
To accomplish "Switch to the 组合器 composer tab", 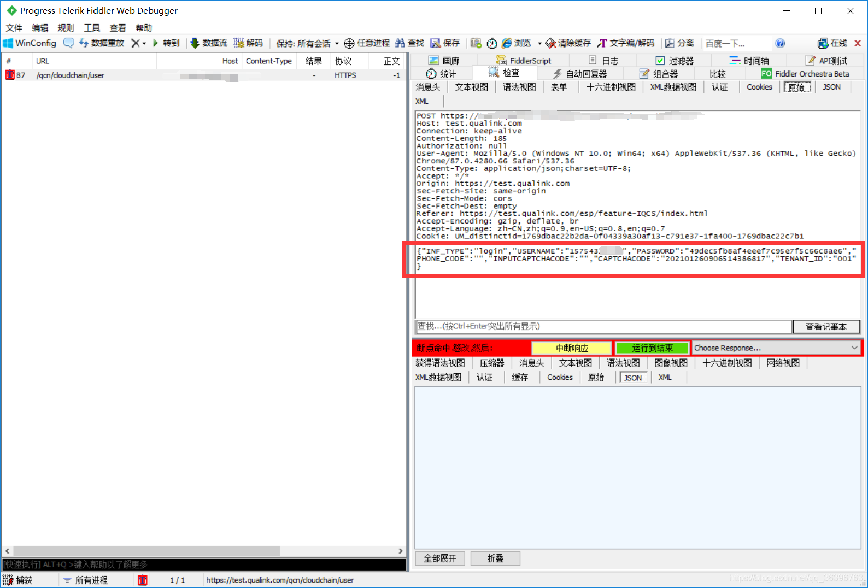I will click(659, 74).
